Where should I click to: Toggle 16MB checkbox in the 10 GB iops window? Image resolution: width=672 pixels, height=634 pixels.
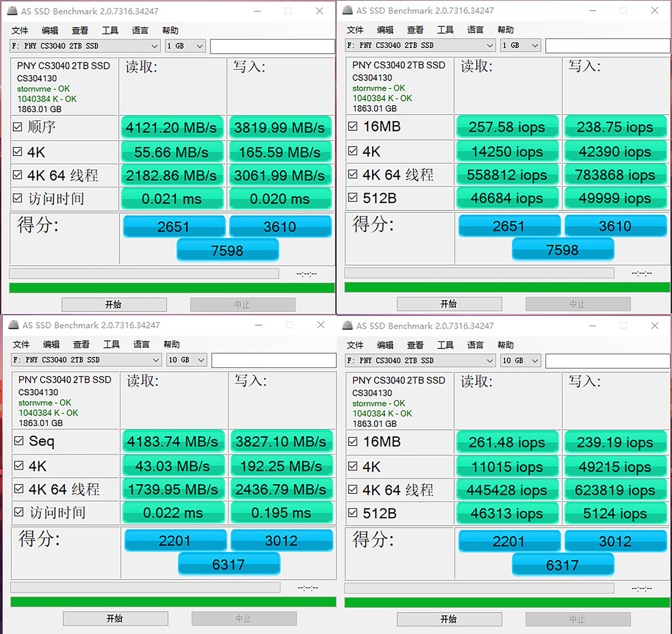pos(353,441)
